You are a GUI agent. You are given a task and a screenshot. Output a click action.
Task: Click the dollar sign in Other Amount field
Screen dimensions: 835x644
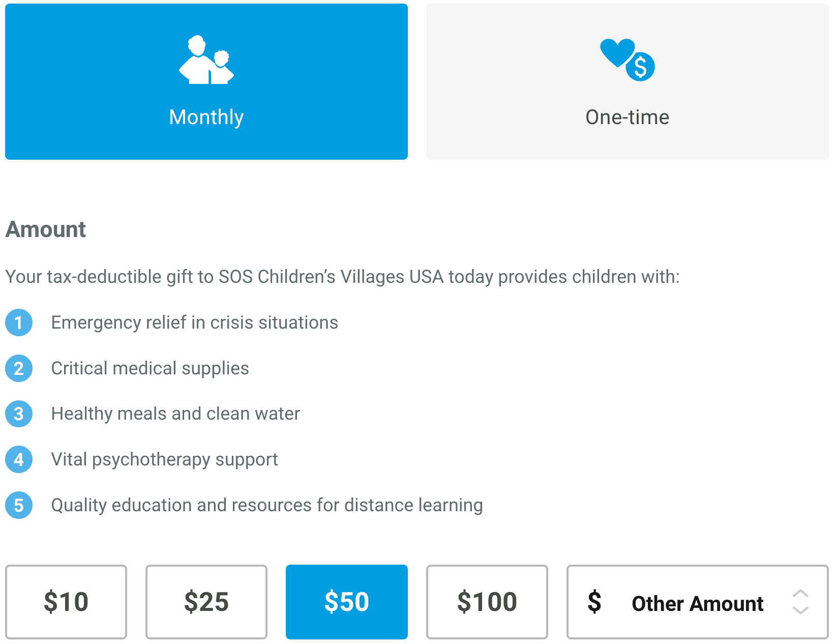tap(594, 602)
